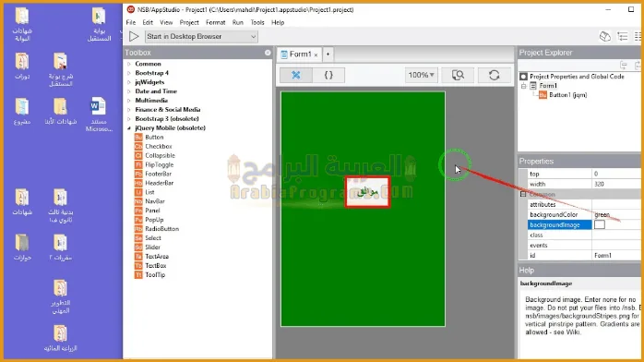Viewport: 644px width, 362px height.
Task: Select the button on the green form
Action: (x=367, y=192)
